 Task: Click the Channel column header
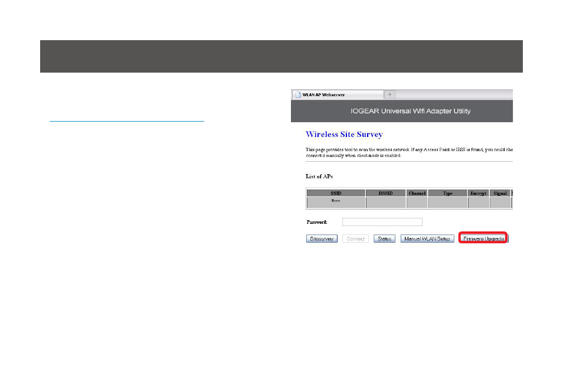pyautogui.click(x=417, y=193)
